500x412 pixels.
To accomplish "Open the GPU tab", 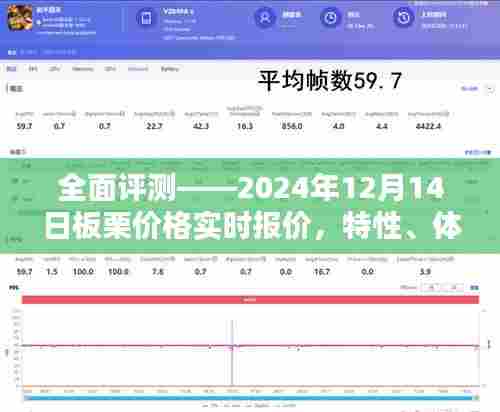I will pyautogui.click(x=110, y=69).
